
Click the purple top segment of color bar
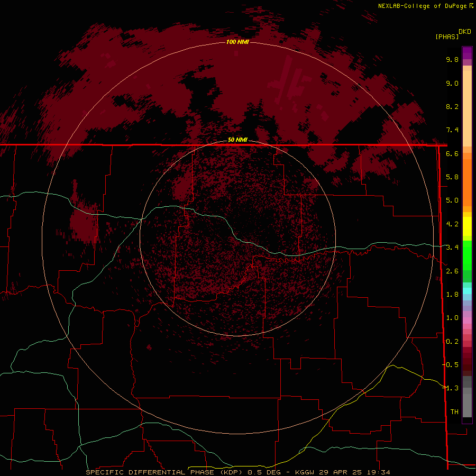467,53
